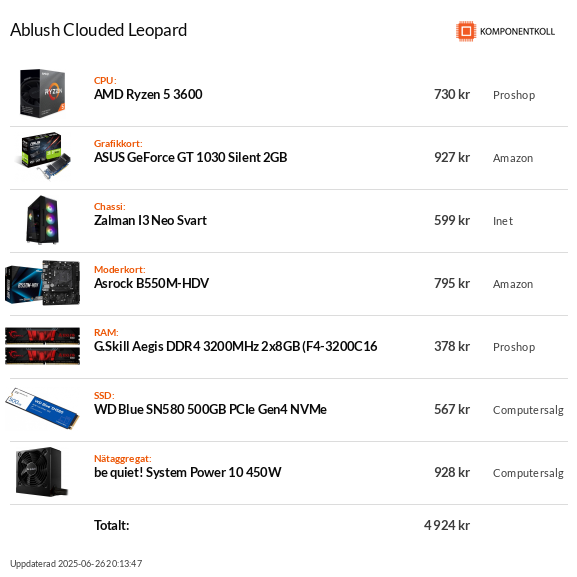Click Computersalg store next to the SSD
This screenshot has height=577, width=577.
(x=528, y=410)
